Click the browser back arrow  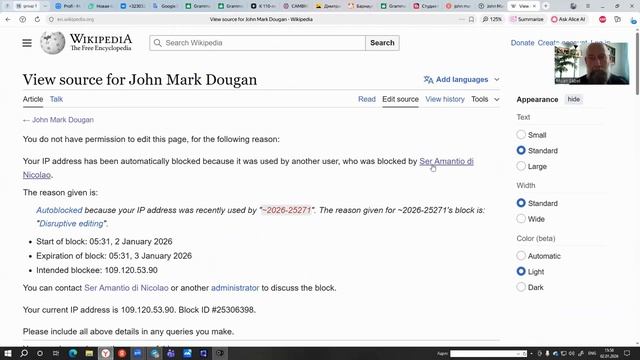coord(8,19)
